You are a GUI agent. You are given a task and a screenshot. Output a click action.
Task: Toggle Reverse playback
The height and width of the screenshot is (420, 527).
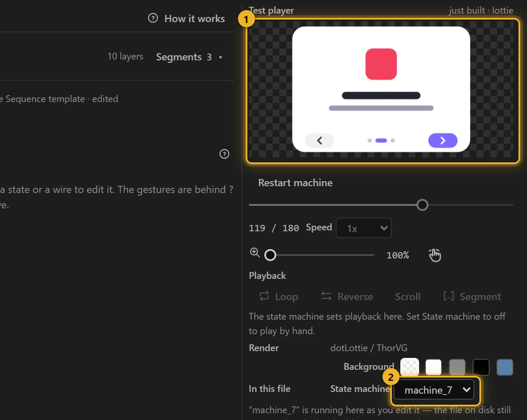pos(347,297)
